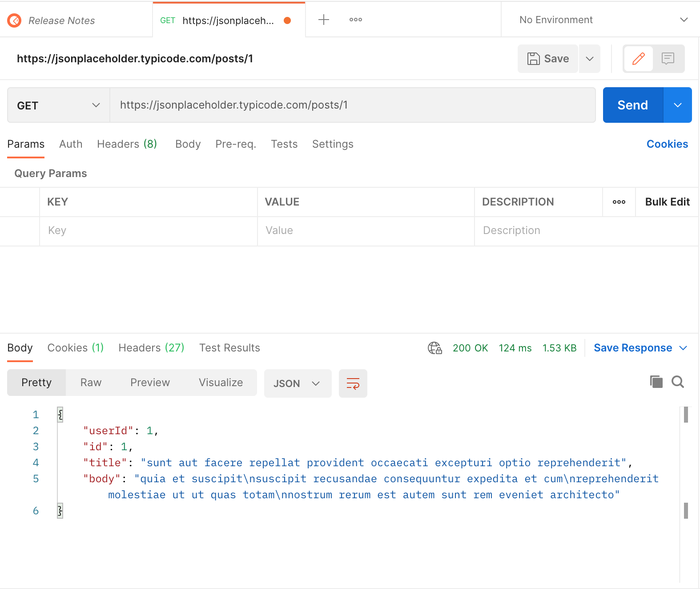The width and height of the screenshot is (700, 589).
Task: Switch to the Params tab
Action: coord(26,144)
